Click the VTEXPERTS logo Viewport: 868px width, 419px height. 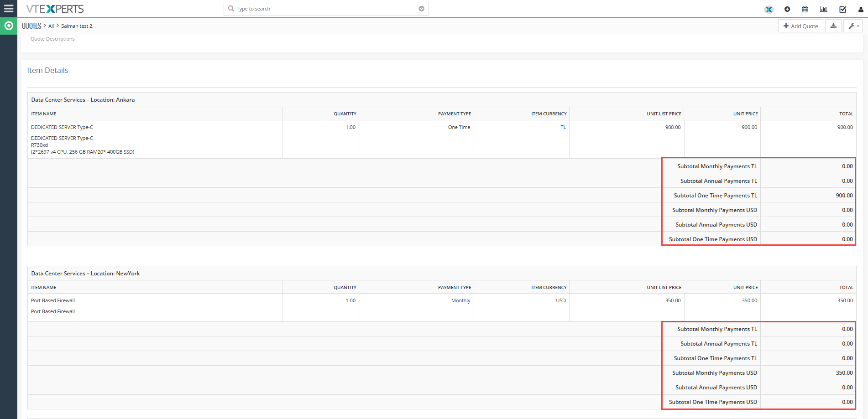pyautogui.click(x=55, y=9)
